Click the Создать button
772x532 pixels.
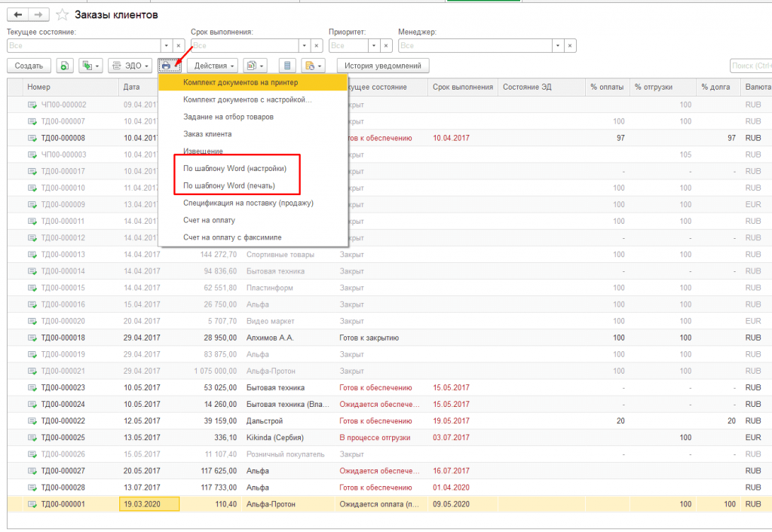[29, 66]
